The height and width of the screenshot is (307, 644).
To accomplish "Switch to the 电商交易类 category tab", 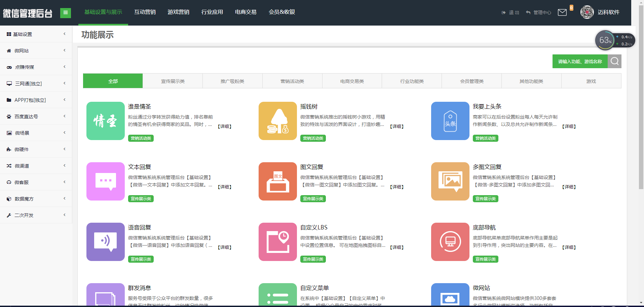I will 352,81.
